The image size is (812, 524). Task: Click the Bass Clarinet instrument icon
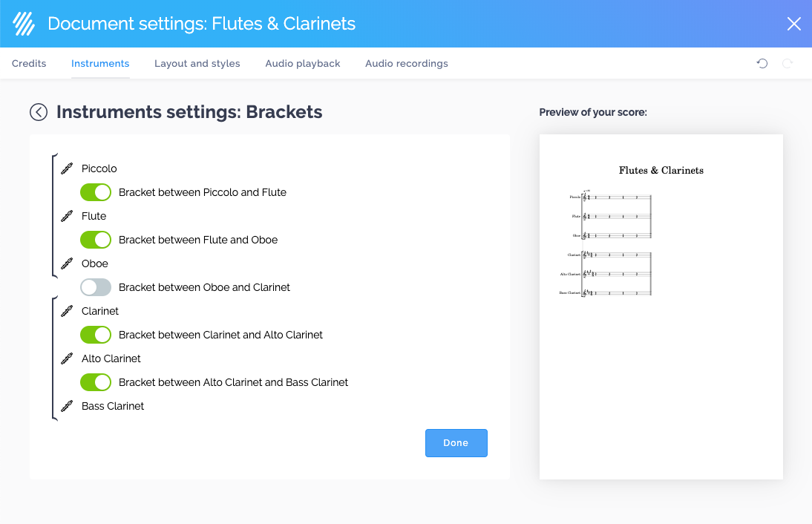[x=67, y=406]
